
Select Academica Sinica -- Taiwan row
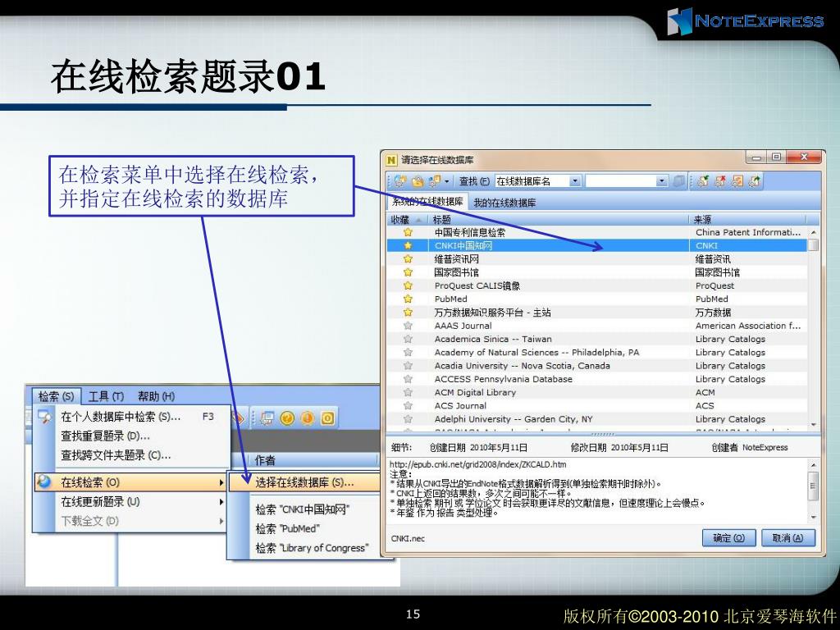pyautogui.click(x=597, y=339)
